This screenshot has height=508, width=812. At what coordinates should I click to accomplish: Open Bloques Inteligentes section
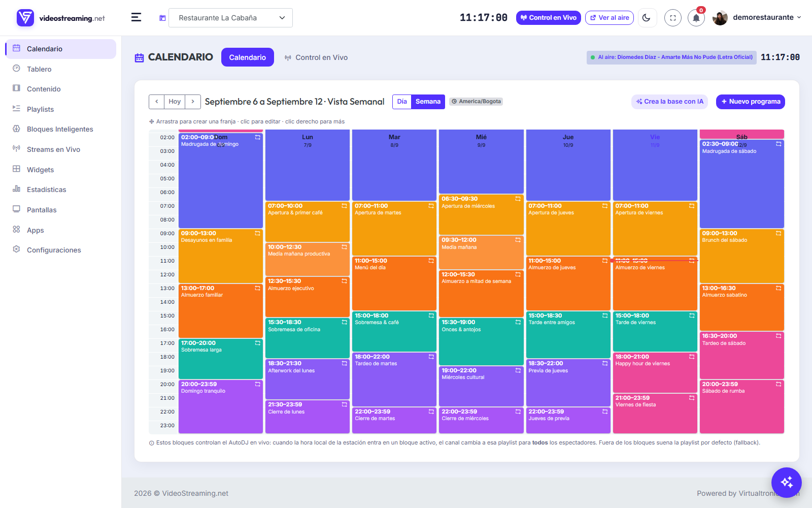tap(60, 129)
